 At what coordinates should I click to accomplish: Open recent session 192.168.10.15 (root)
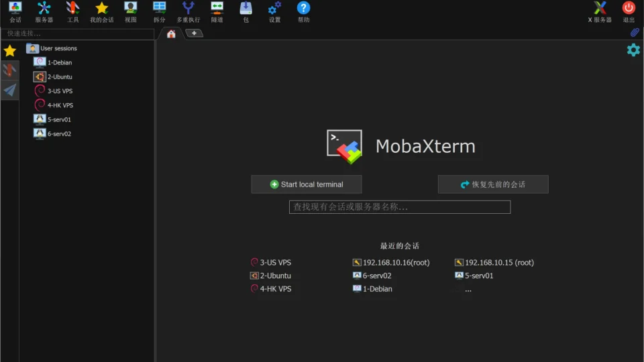(x=494, y=262)
